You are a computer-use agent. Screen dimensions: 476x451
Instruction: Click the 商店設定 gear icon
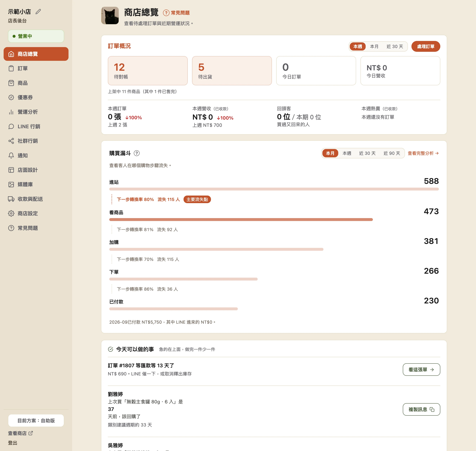point(11,213)
